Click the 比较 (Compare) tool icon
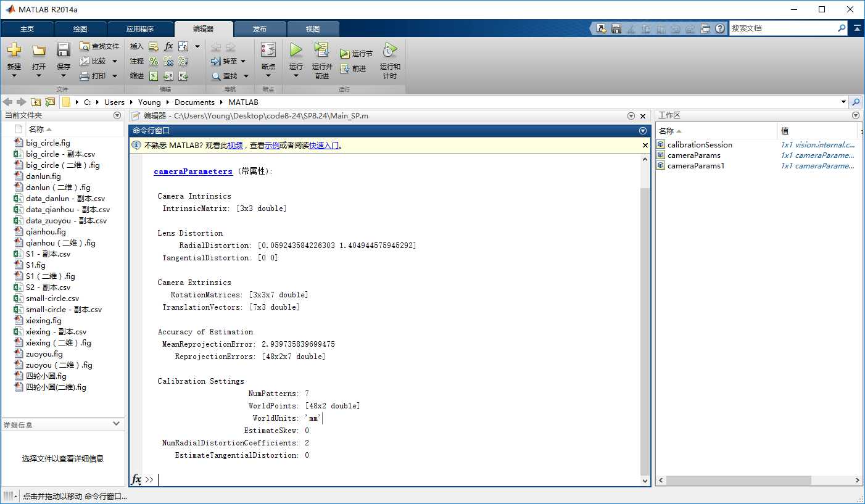 click(x=85, y=61)
